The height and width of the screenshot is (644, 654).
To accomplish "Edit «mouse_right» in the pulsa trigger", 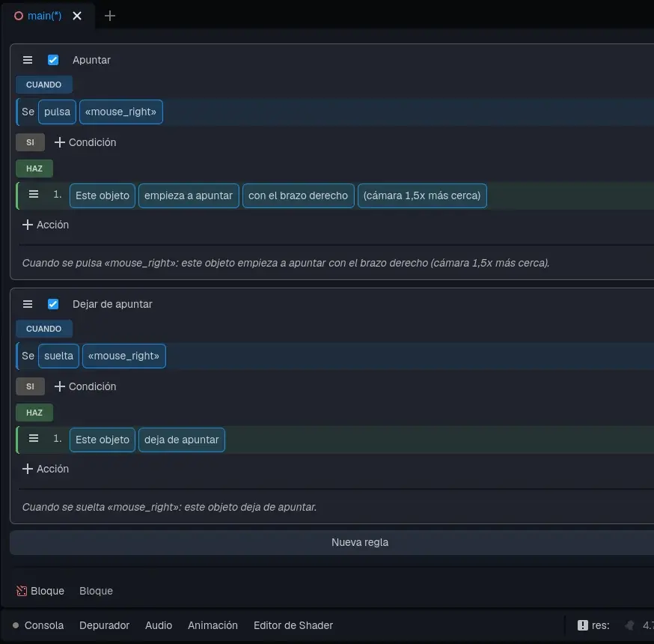I will click(x=120, y=112).
